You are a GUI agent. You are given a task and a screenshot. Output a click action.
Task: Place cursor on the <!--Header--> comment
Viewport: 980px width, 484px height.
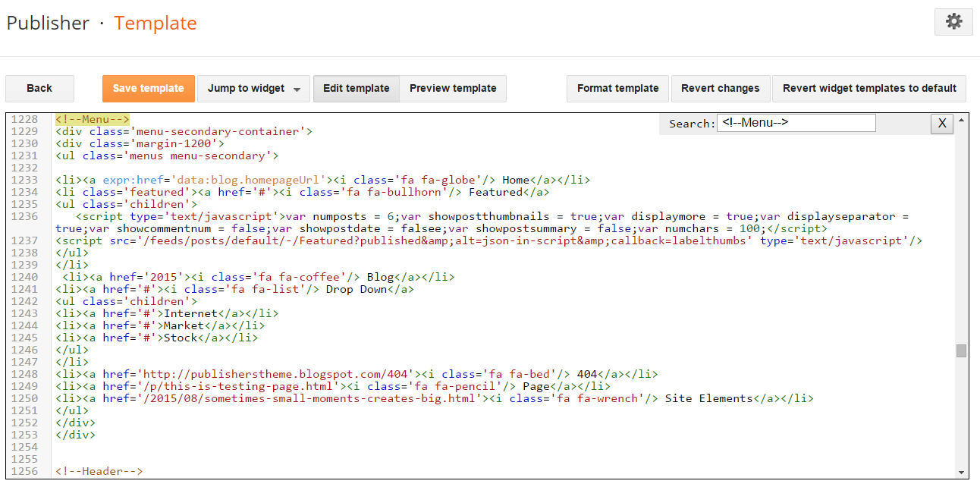pos(99,471)
